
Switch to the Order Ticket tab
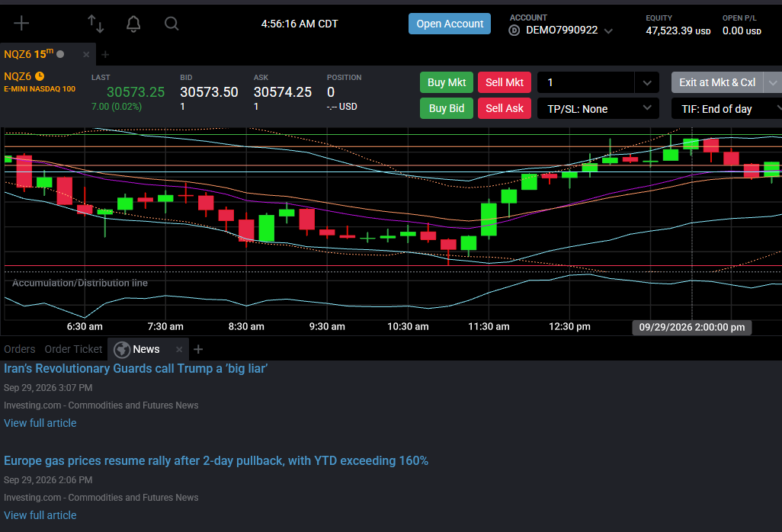pyautogui.click(x=73, y=350)
